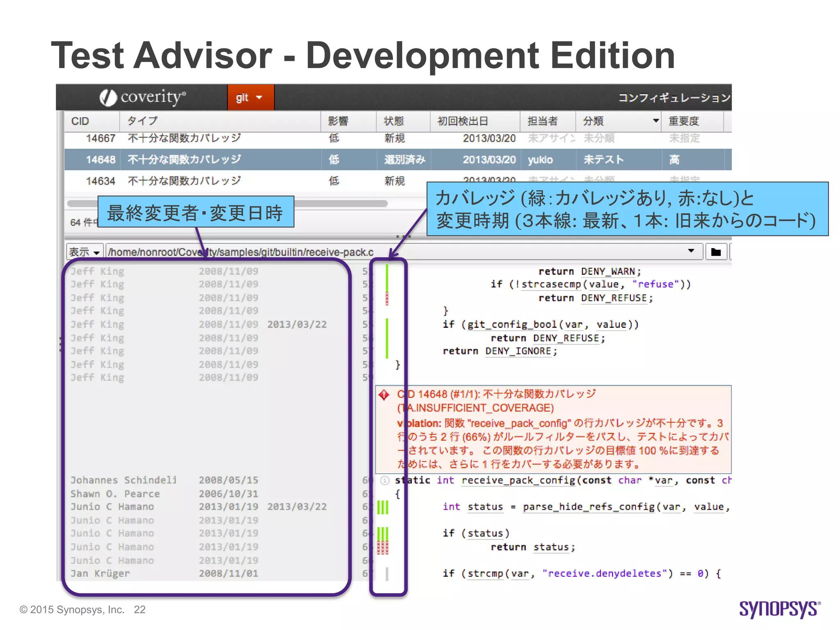
Task: Open the コンフィギュレーション menu
Action: 674,98
